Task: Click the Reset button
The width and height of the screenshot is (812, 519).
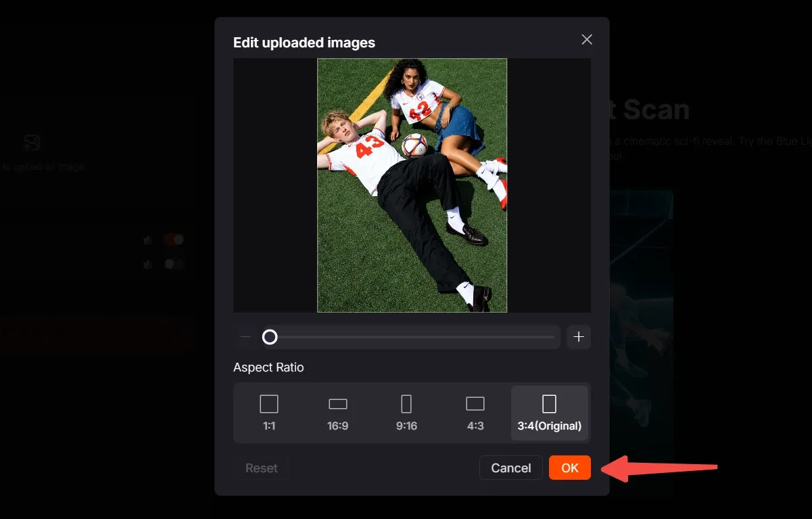Action: pos(262,468)
